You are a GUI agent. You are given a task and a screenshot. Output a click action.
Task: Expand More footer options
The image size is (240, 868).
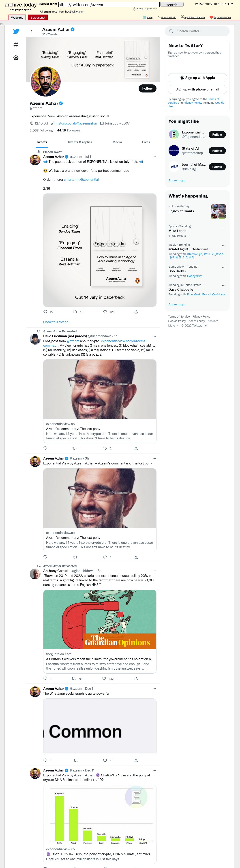coord(173,326)
